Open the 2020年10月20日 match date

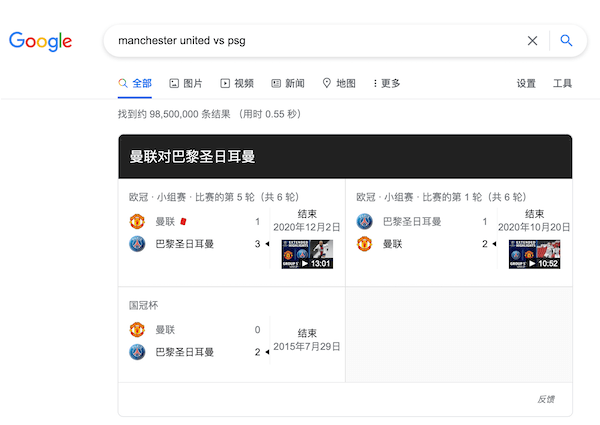[534, 227]
